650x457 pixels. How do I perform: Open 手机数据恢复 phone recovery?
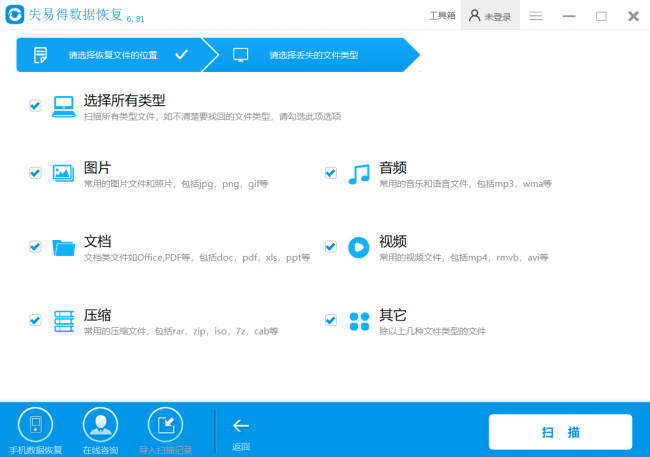36,430
